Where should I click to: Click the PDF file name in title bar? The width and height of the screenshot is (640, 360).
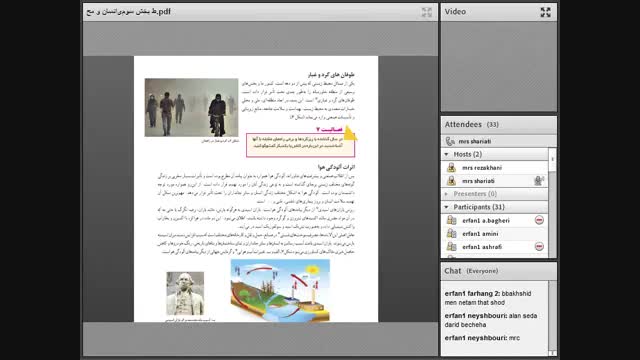tap(128, 12)
